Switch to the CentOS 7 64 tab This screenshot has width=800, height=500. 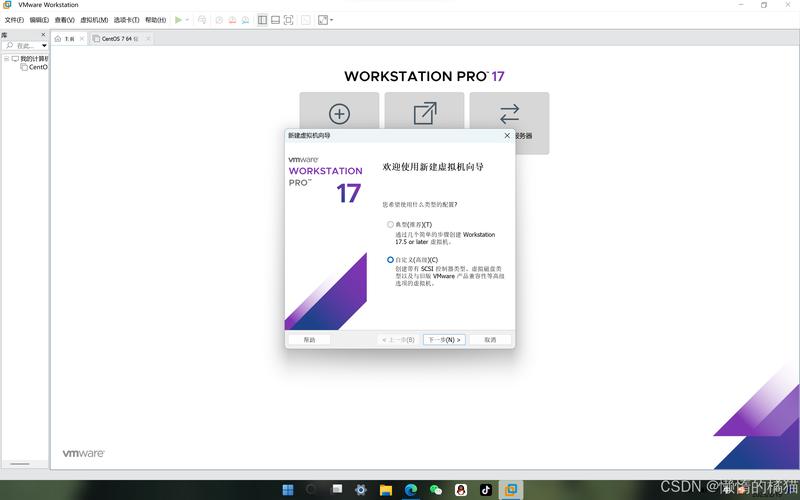119,39
